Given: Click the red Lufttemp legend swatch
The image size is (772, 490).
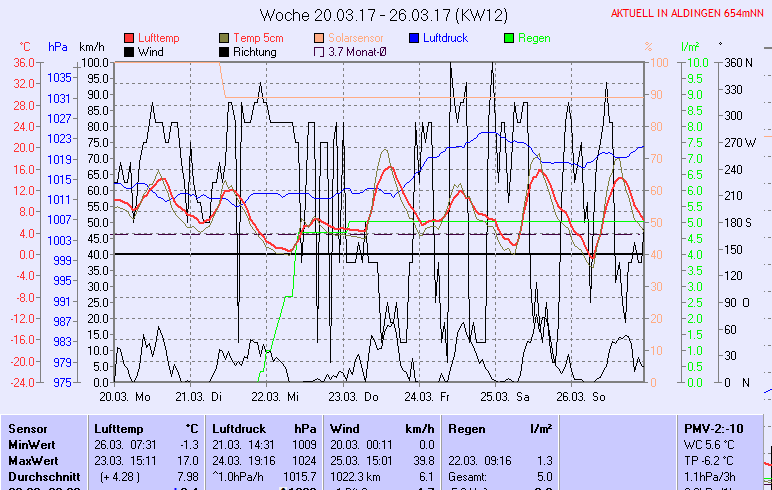Looking at the screenshot, I should click(129, 38).
